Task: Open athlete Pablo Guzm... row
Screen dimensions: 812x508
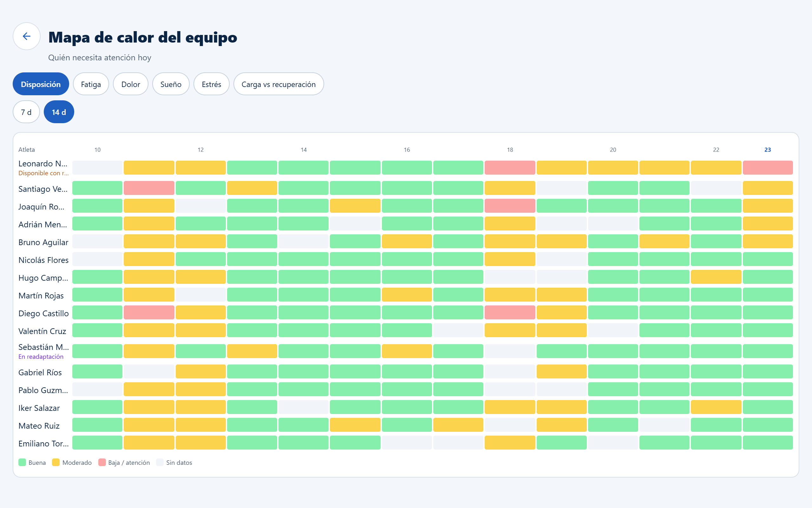Action: [x=406, y=390]
